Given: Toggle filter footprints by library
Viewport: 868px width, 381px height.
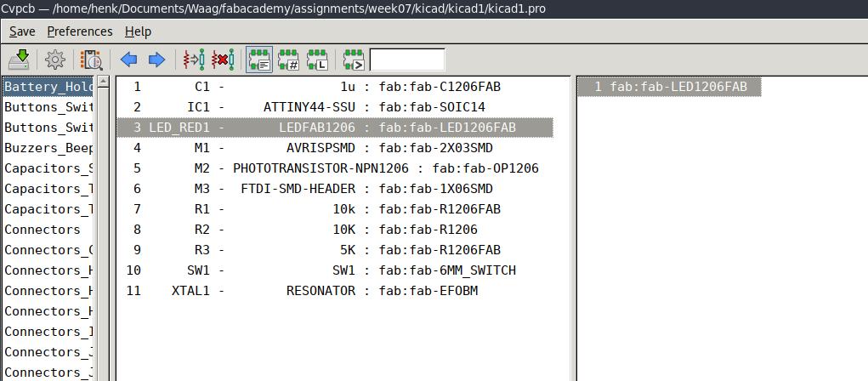Looking at the screenshot, I should tap(318, 60).
